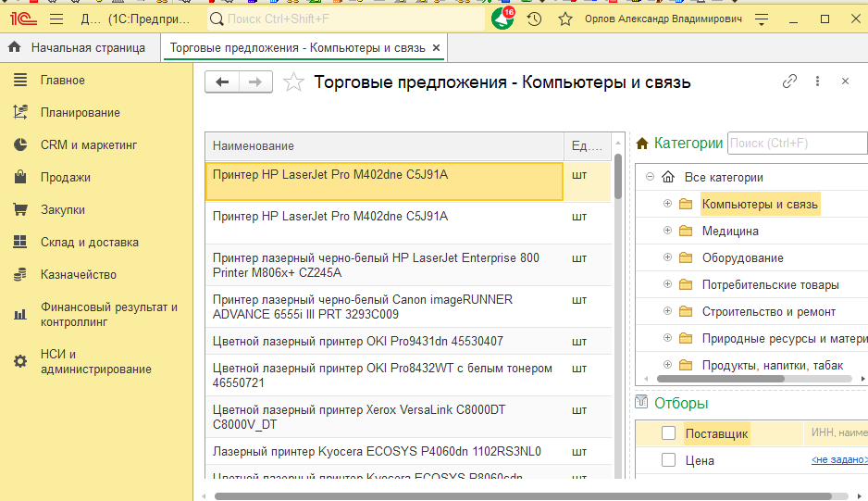Click the bottom horizontal page scrollbar
This screenshot has width=868, height=501.
(x=523, y=496)
